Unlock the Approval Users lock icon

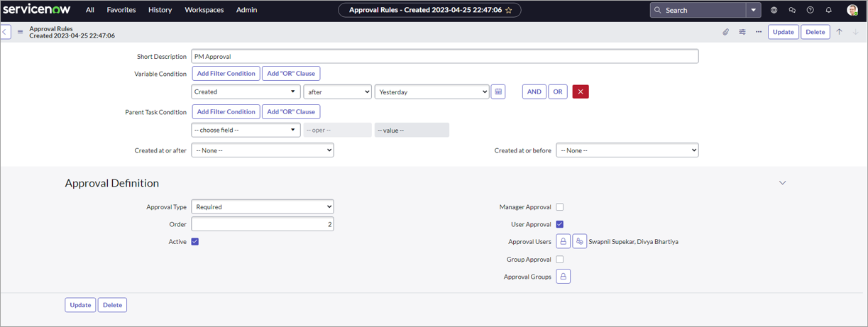[563, 242]
